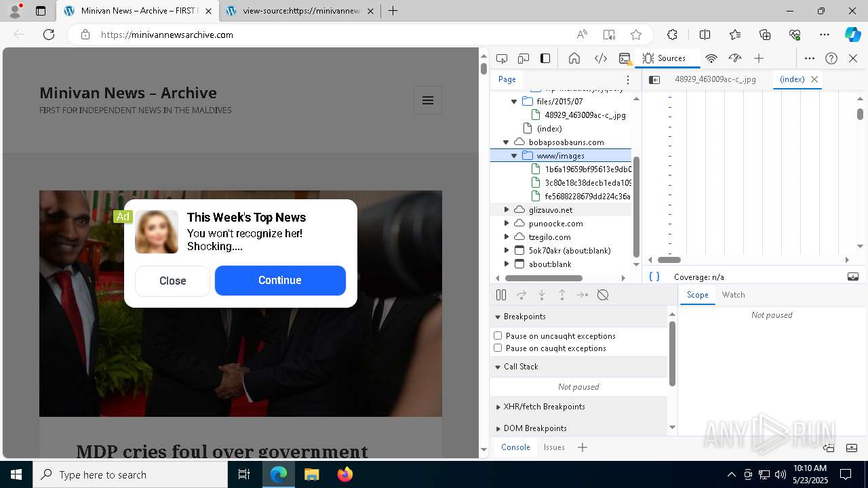The height and width of the screenshot is (488, 868).
Task: Step over next function call
Action: tap(521, 295)
